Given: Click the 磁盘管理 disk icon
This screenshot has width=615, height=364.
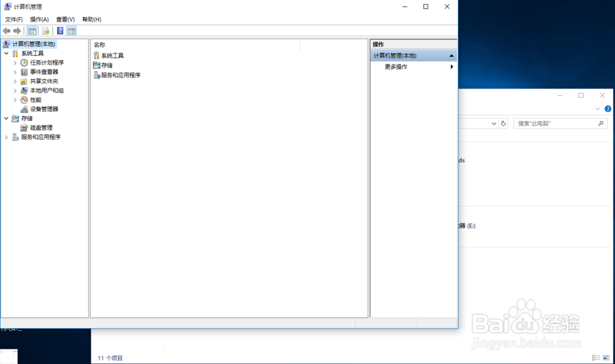Looking at the screenshot, I should click(25, 128).
